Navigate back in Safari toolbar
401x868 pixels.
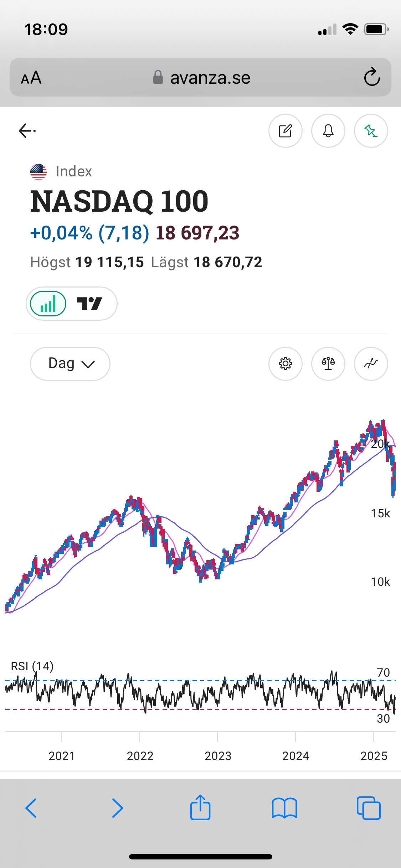coord(31,808)
